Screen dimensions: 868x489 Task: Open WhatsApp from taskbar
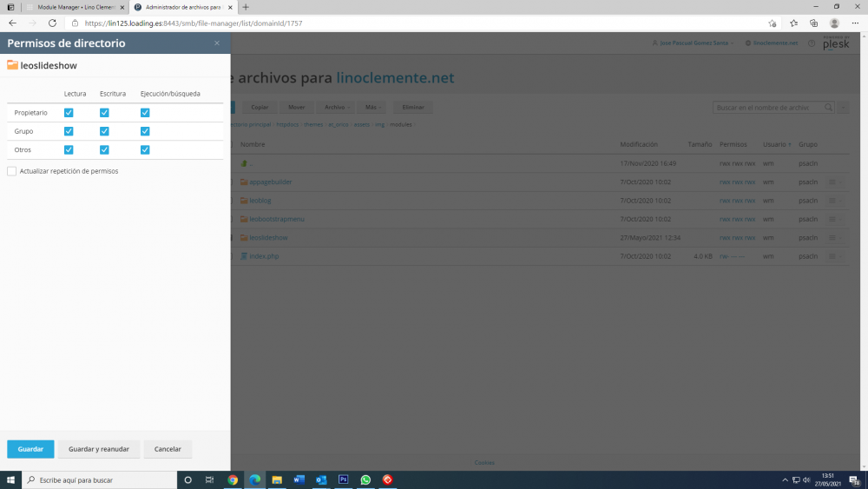365,479
